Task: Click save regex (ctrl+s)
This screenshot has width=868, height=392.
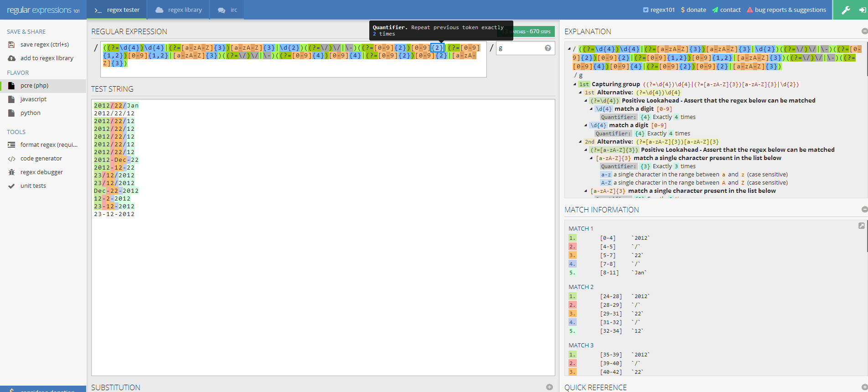Action: (x=44, y=45)
